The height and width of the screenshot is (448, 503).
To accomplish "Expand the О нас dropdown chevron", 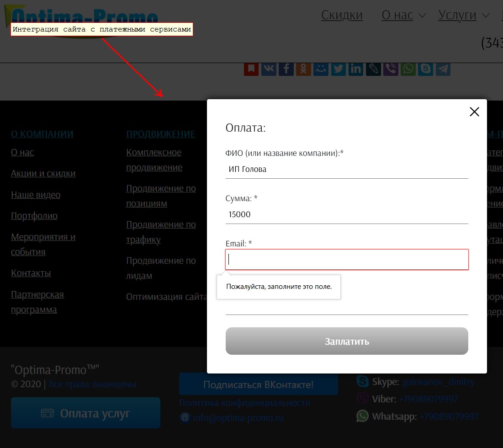I will [423, 16].
